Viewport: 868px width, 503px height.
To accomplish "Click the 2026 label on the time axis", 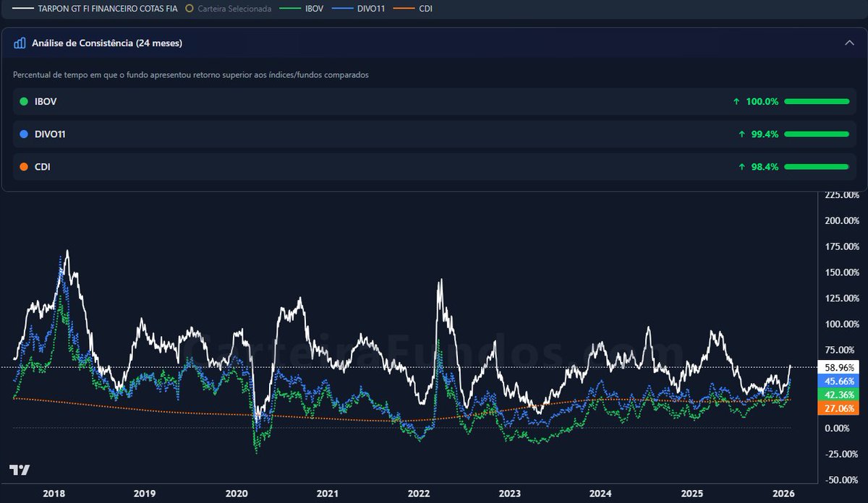I will point(782,494).
